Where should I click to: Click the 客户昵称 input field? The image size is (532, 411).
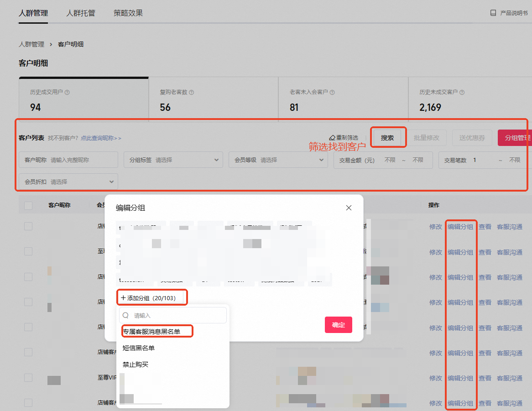tap(68, 160)
